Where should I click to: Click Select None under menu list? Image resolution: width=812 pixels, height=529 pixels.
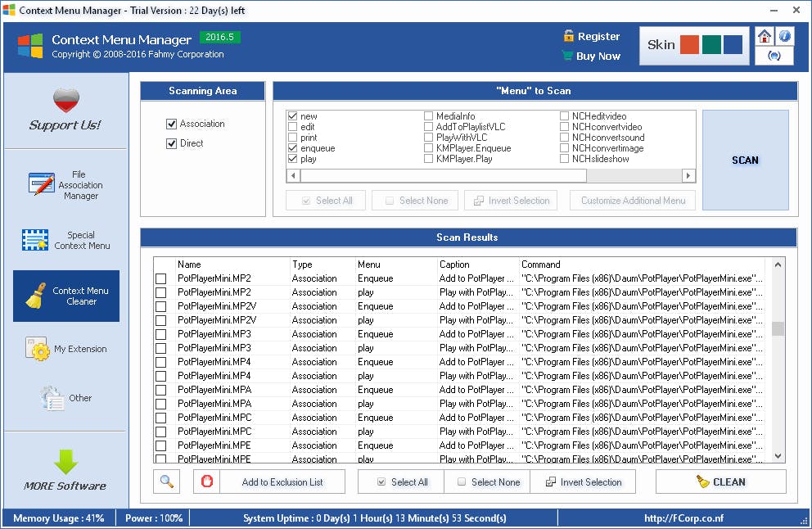coord(415,201)
